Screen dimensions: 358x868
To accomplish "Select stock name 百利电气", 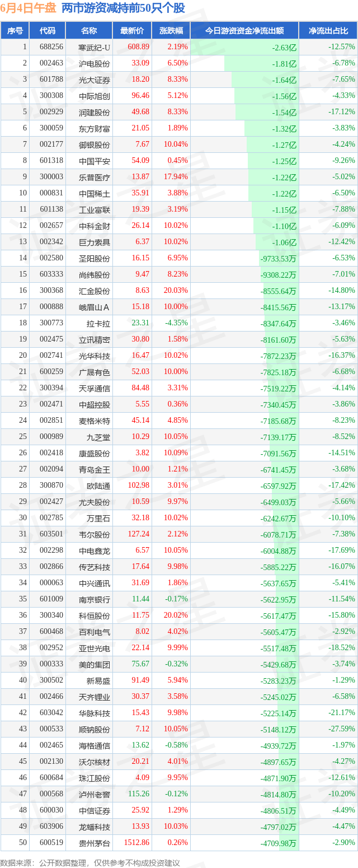I will click(x=95, y=632).
